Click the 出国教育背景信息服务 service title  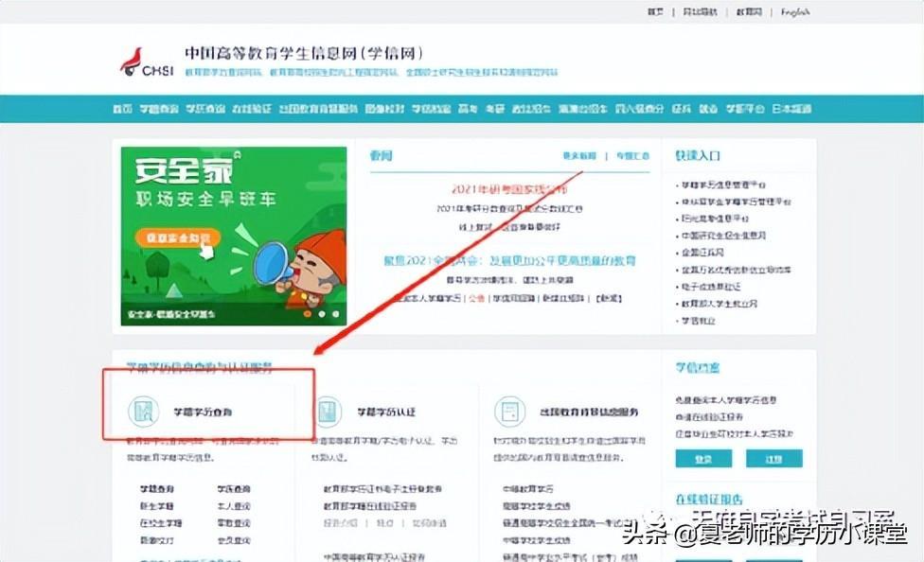(x=589, y=412)
